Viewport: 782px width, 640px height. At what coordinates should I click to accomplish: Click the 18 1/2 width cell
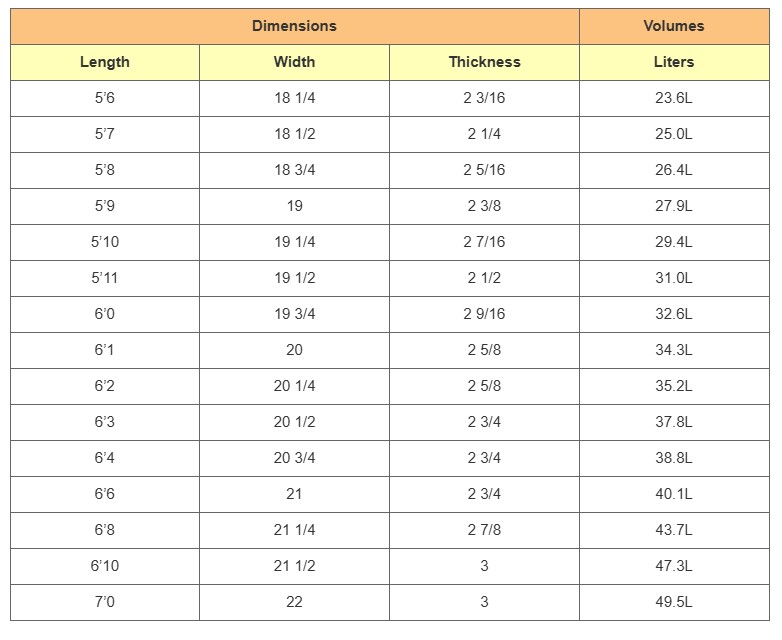click(x=294, y=134)
